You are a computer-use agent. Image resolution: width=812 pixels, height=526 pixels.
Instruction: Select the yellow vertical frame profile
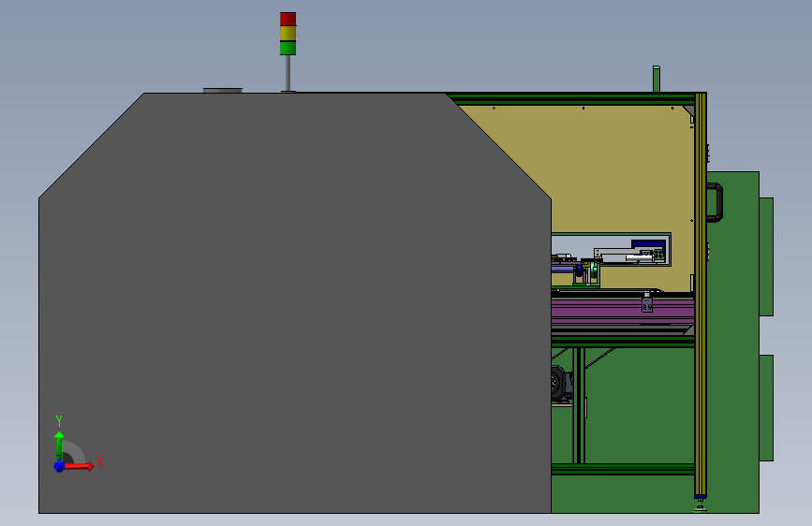coord(701,294)
